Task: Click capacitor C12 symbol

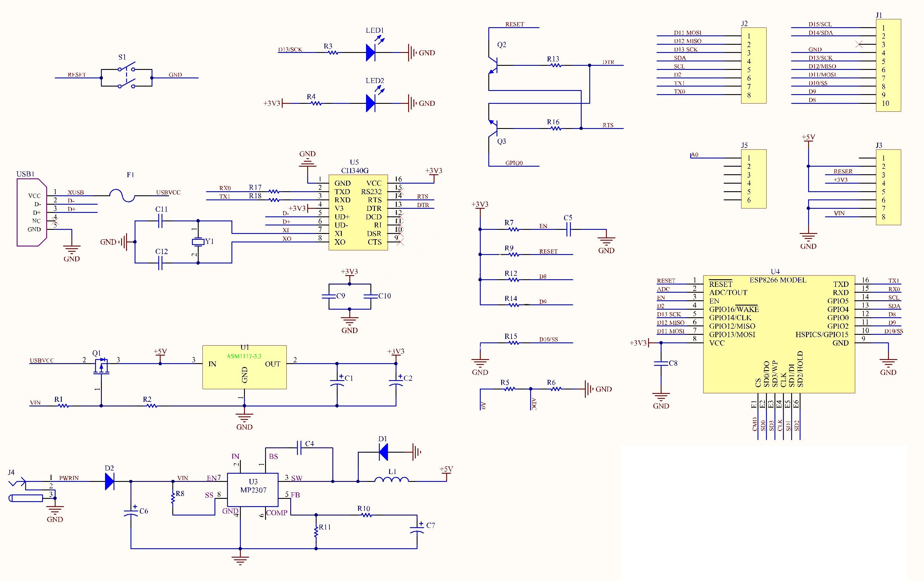Action: click(160, 263)
